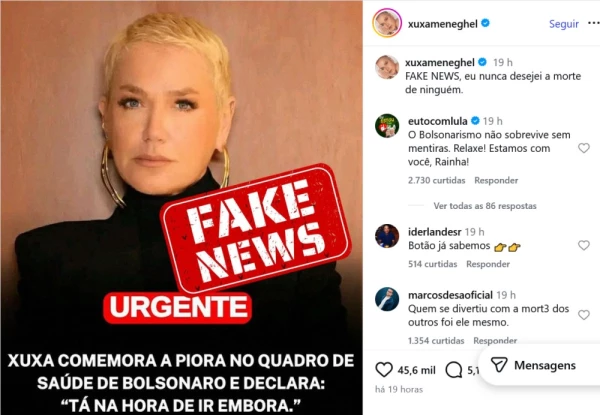Click the Xuxa fake news post image
The width and height of the screenshot is (600, 415).
pyautogui.click(x=181, y=208)
